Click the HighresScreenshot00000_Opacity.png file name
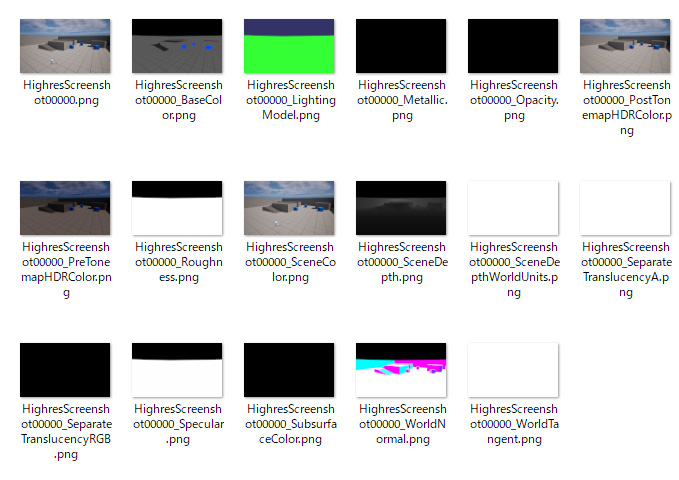The height and width of the screenshot is (480, 679). (x=514, y=100)
